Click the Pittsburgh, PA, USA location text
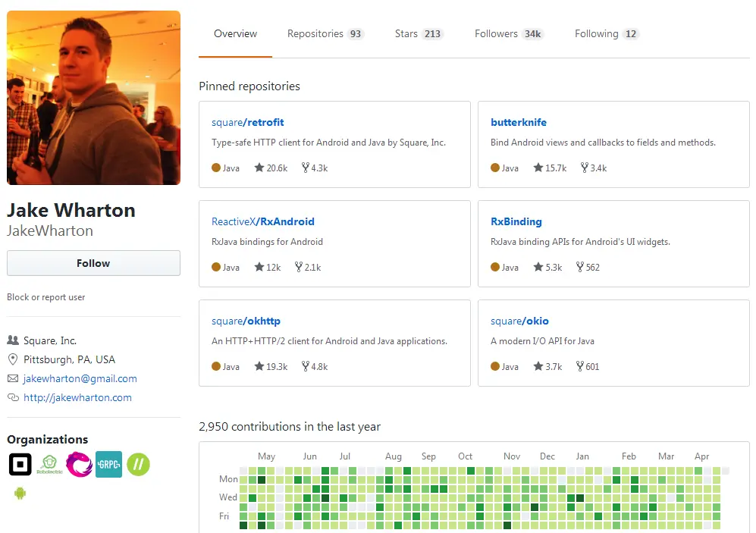 70,359
